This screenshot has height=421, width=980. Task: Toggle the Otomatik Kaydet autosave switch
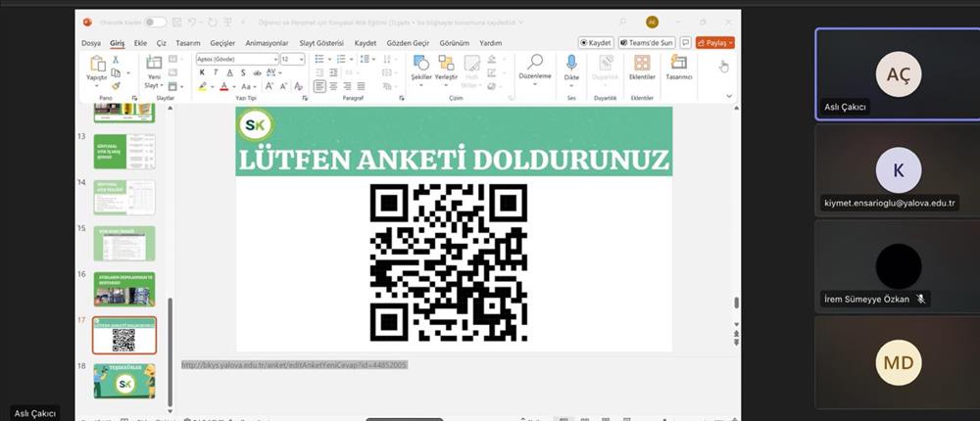click(155, 22)
